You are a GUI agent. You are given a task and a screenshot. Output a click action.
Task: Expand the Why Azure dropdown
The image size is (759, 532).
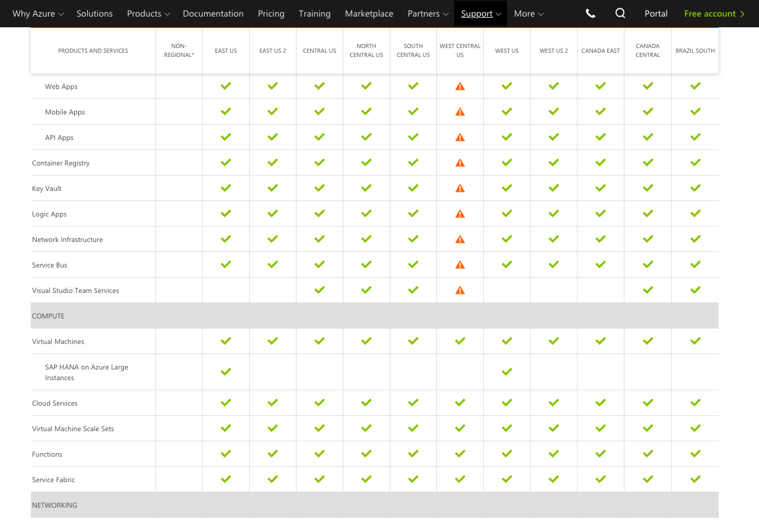pyautogui.click(x=38, y=14)
